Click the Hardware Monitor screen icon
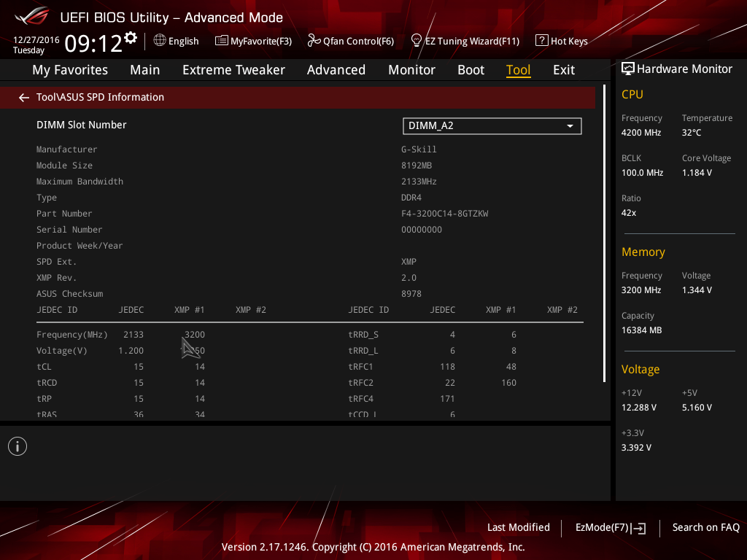The height and width of the screenshot is (560, 747). [628, 69]
